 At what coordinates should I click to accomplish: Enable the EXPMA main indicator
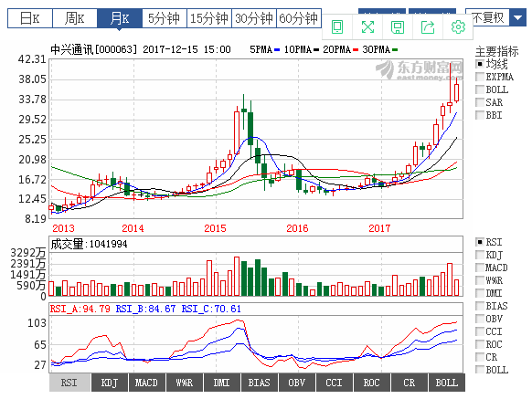(x=480, y=77)
